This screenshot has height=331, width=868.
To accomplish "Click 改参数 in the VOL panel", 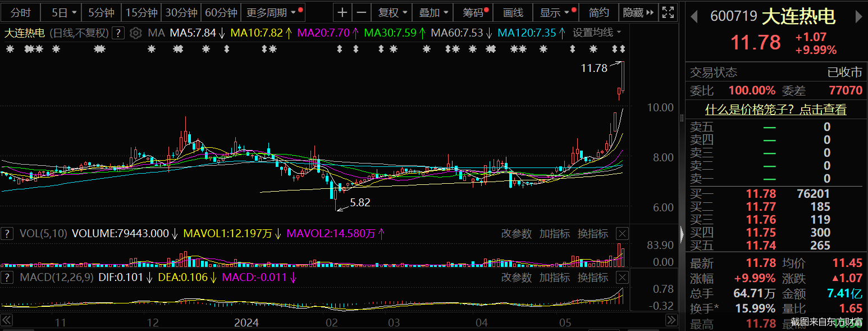I will tap(517, 234).
